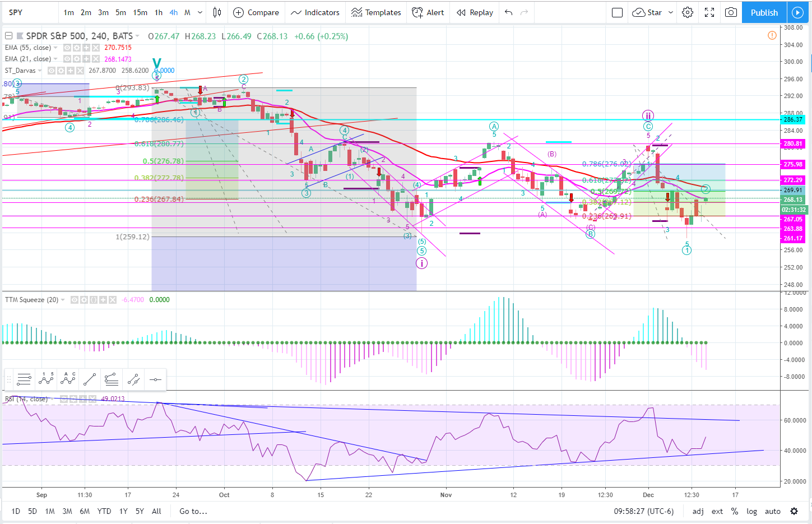The image size is (812, 524).
Task: Select the horizontal line drawing tool
Action: [155, 379]
